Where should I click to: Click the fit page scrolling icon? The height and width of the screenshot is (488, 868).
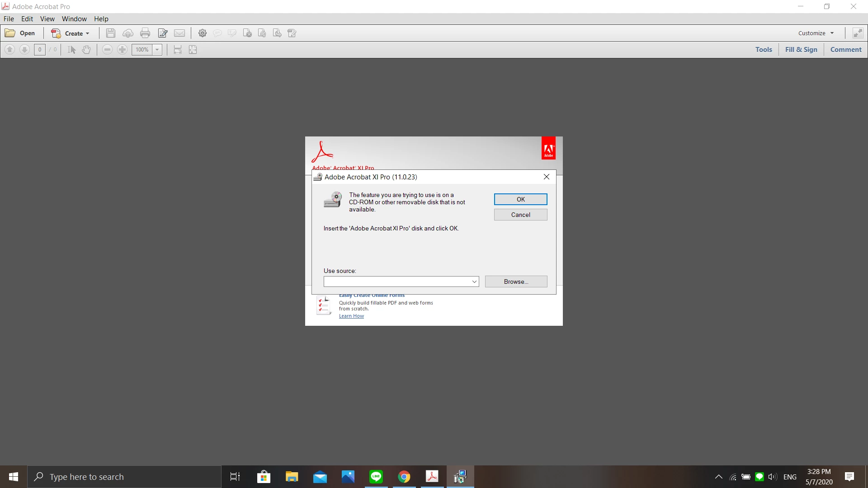click(178, 50)
